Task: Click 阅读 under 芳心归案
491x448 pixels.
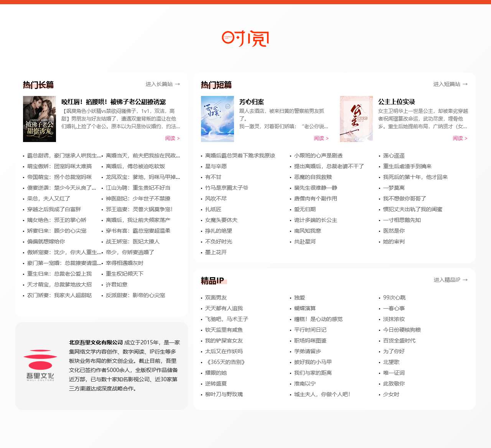Action: point(321,138)
